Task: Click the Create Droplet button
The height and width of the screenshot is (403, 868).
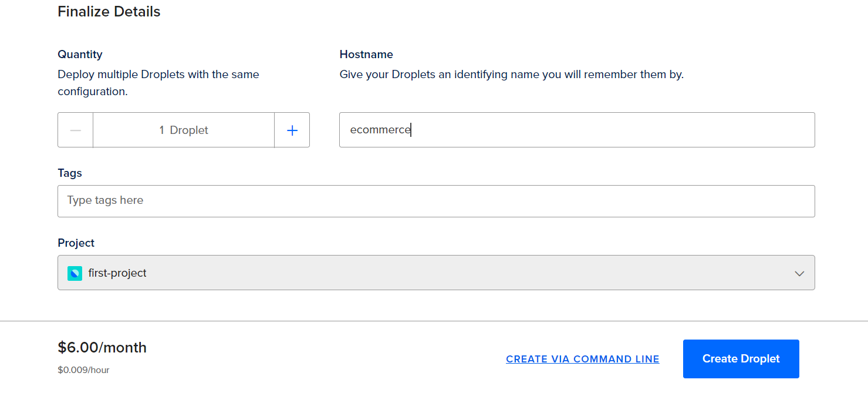Action: (x=741, y=359)
